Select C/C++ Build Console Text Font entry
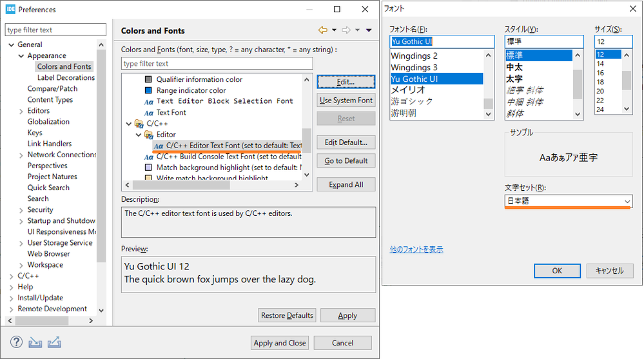 (223, 157)
